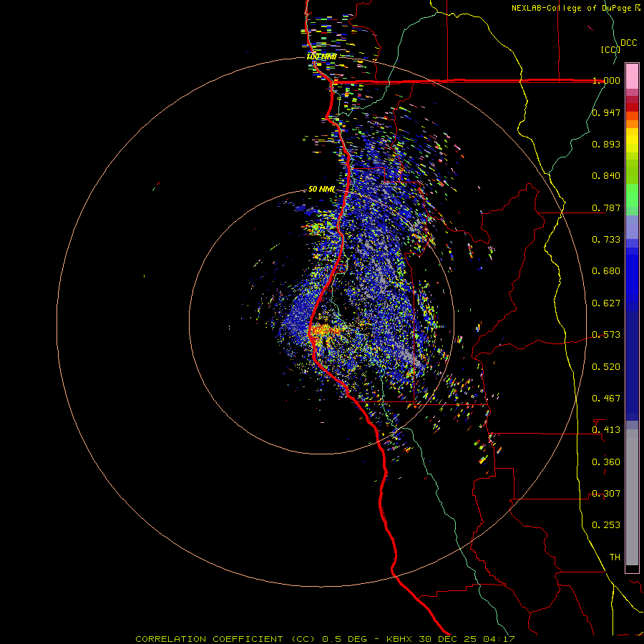Click the [CC] label above the color scale

611,49
